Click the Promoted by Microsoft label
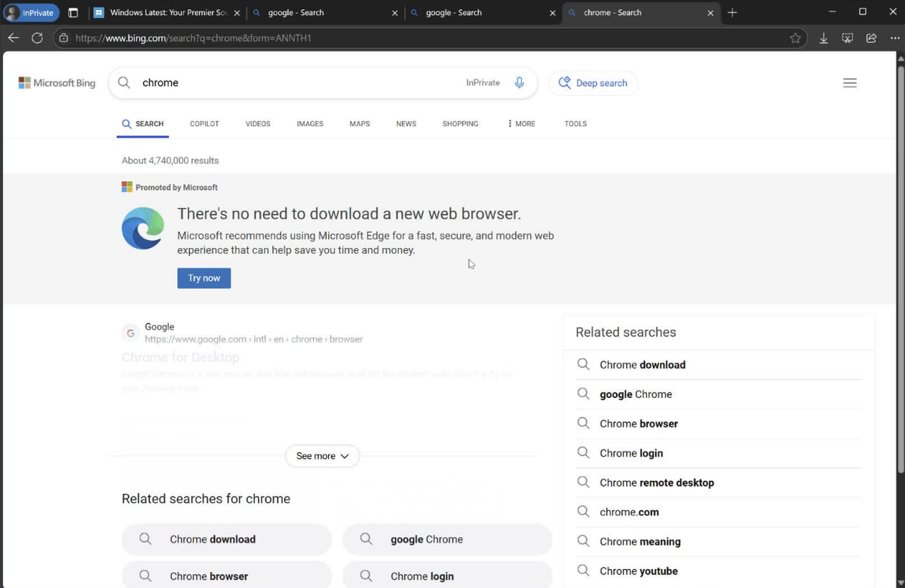The width and height of the screenshot is (905, 588). (176, 188)
